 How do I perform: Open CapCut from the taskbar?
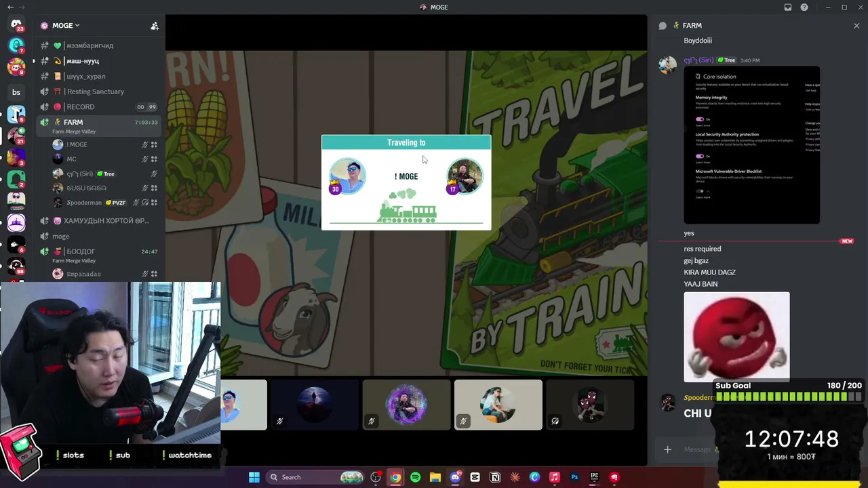pyautogui.click(x=475, y=477)
